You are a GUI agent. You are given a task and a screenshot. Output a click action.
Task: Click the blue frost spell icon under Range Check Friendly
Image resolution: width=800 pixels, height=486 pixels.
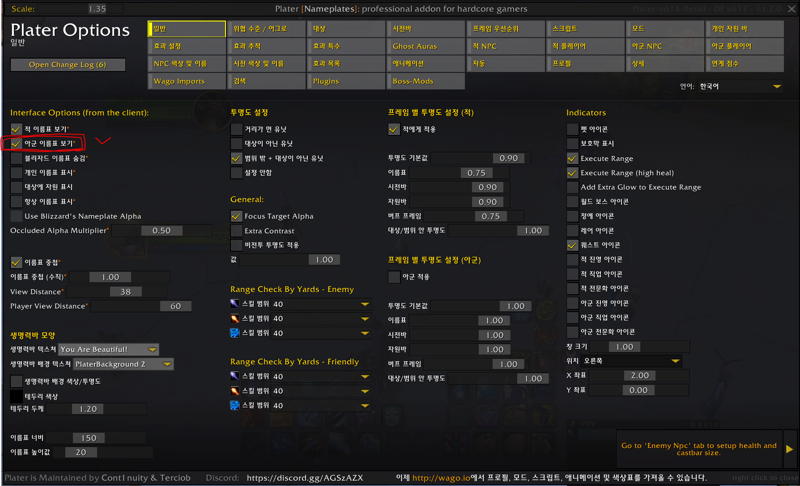point(235,405)
